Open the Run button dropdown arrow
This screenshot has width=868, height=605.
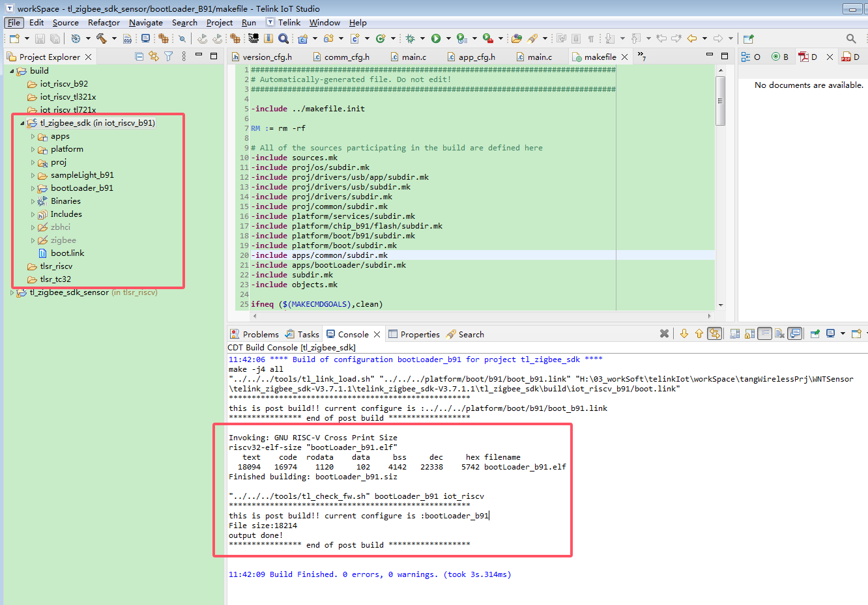click(448, 39)
